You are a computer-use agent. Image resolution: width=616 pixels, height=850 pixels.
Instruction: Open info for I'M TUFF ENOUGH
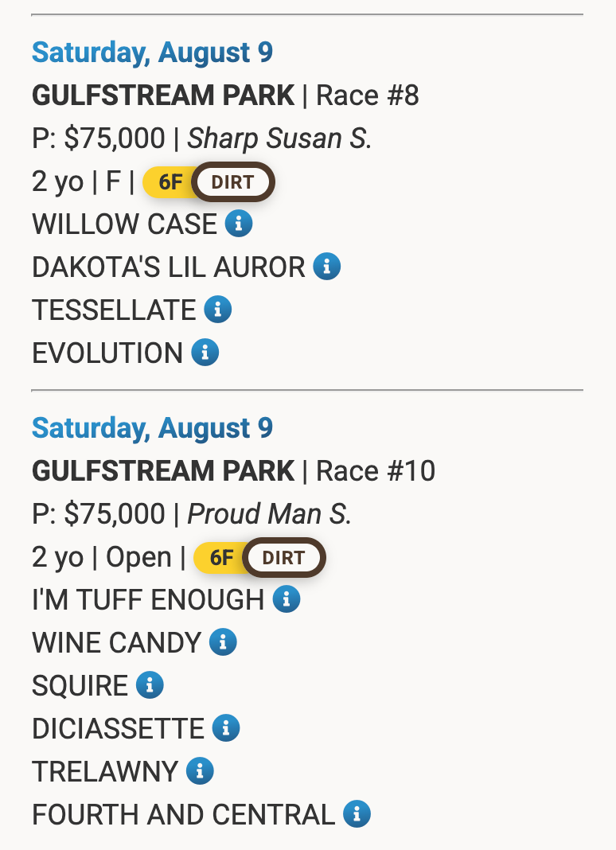(287, 599)
